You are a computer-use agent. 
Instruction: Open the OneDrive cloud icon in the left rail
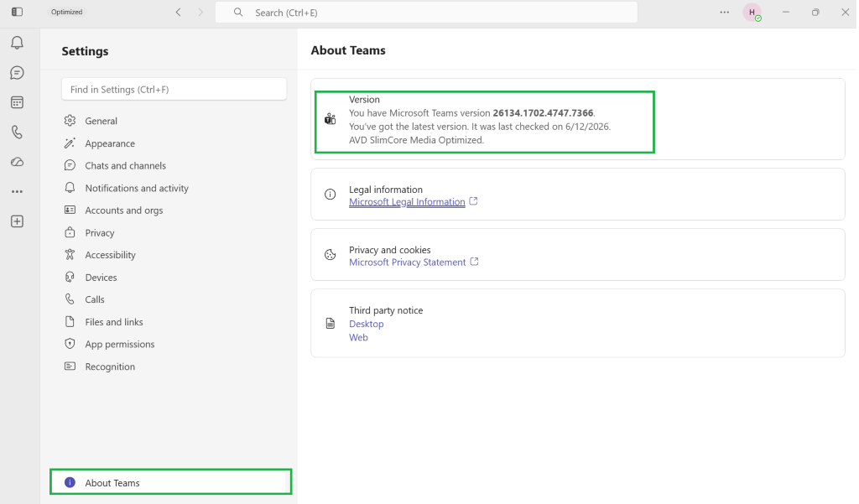17,162
